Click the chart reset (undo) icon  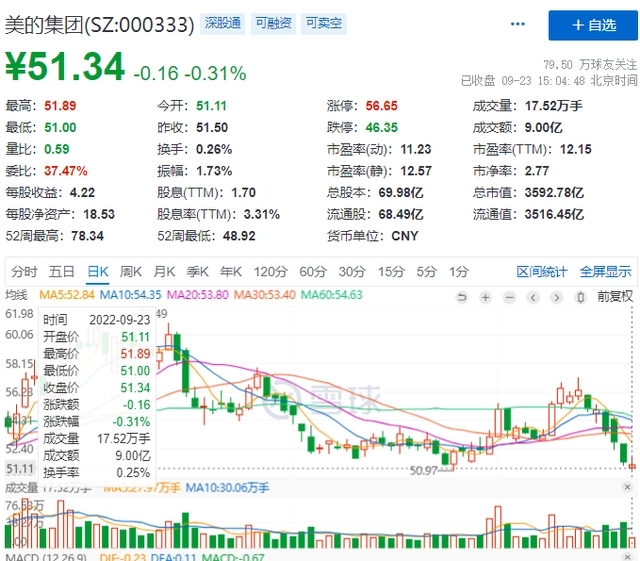click(x=462, y=297)
